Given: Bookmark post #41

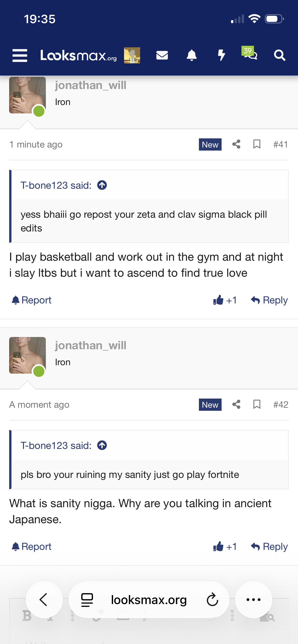Looking at the screenshot, I should tap(257, 144).
